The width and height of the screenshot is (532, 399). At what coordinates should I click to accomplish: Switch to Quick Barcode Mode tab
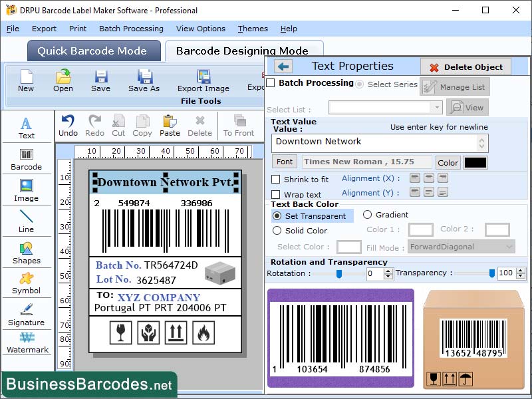tap(93, 51)
